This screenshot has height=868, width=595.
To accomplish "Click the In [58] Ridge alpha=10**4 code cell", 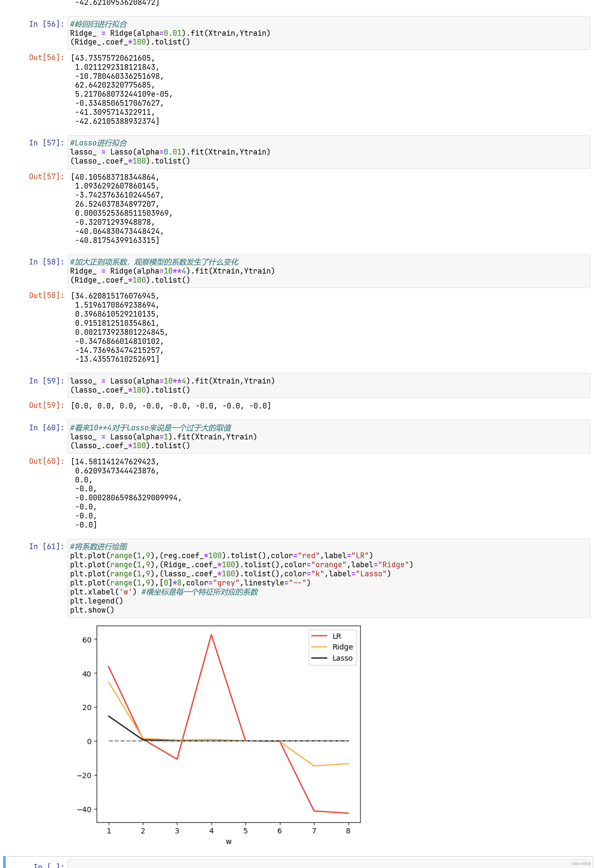I will (x=328, y=271).
